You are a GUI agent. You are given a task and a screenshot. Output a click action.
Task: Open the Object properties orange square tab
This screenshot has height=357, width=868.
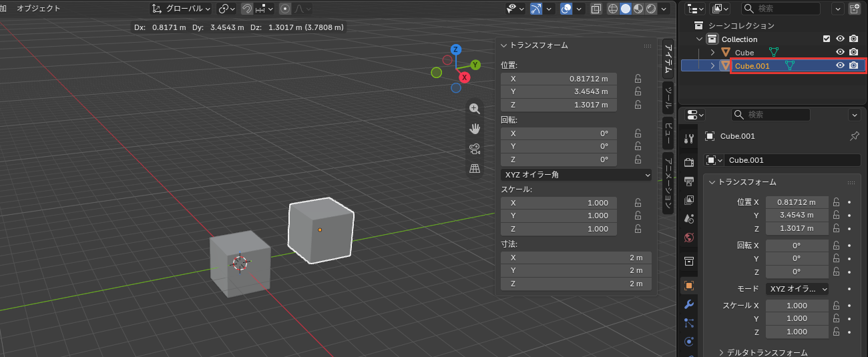[x=688, y=285]
